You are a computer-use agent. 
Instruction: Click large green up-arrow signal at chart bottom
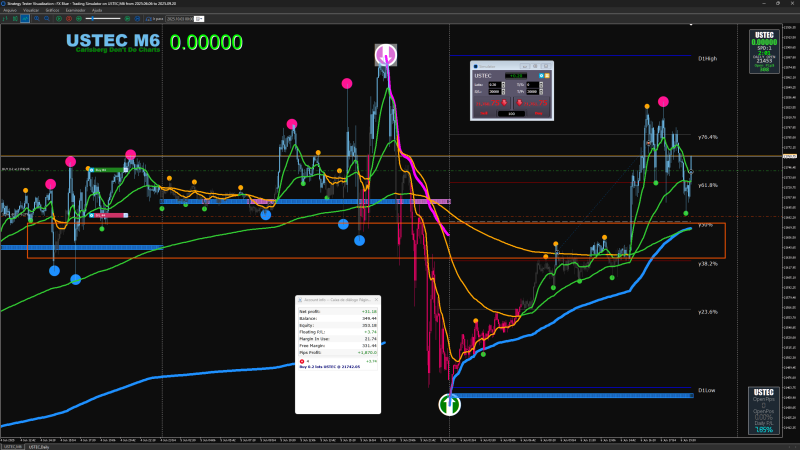449,405
